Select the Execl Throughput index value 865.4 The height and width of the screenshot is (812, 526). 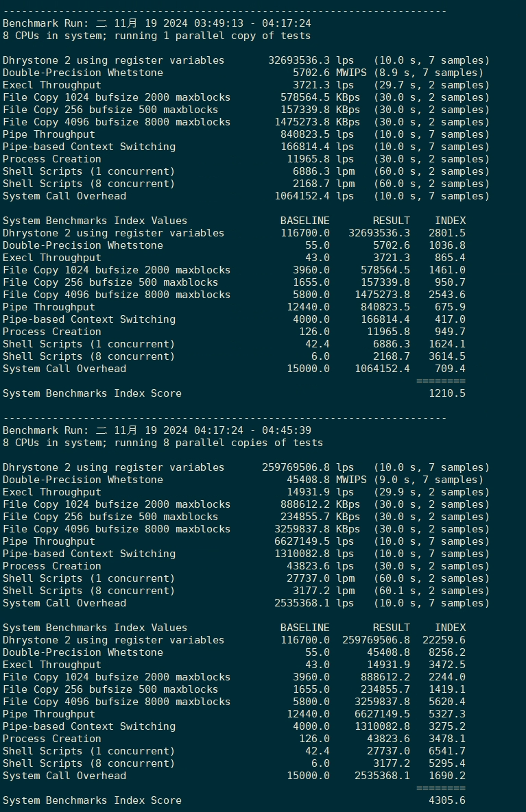tap(450, 258)
